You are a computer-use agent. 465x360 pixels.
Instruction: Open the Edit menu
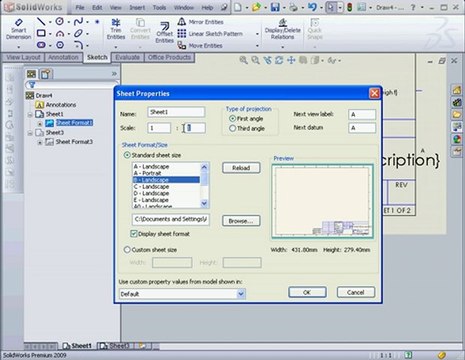[x=97, y=7]
